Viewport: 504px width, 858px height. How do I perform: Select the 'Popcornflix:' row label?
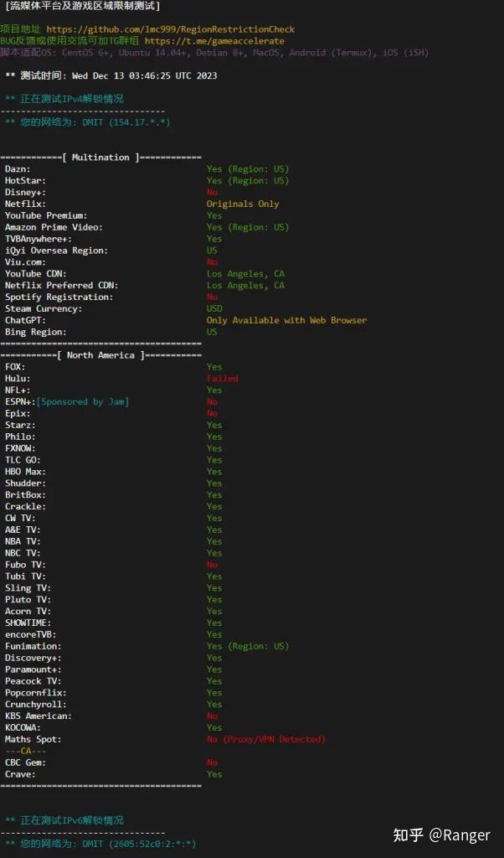pos(35,693)
